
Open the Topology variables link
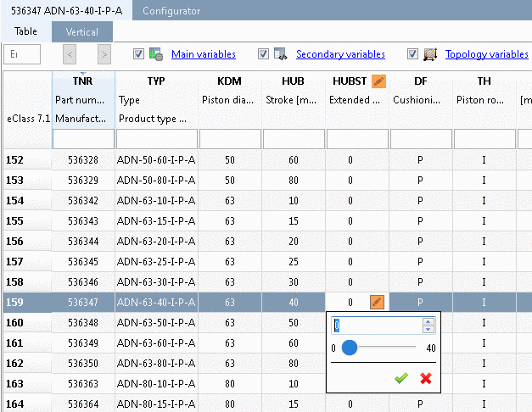click(486, 54)
